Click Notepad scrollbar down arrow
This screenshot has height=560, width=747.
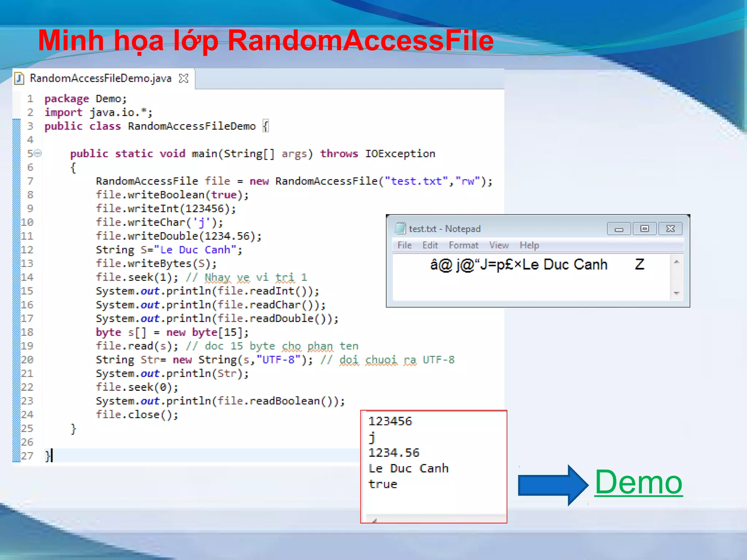click(677, 293)
